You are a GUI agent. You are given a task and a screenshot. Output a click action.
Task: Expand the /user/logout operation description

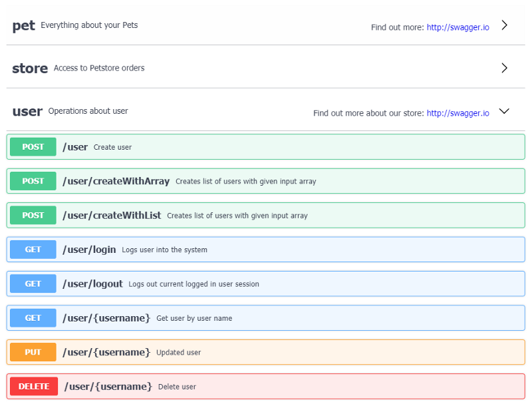pos(194,284)
